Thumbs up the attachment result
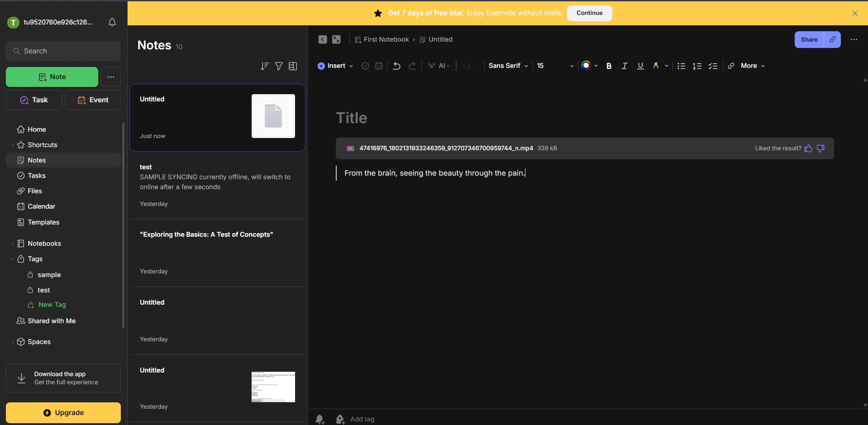 [808, 148]
